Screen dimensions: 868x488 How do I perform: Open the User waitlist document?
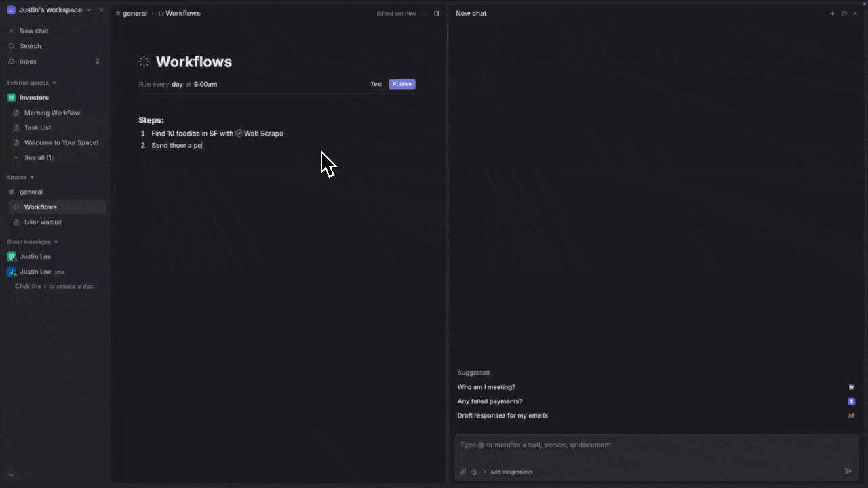pos(43,222)
